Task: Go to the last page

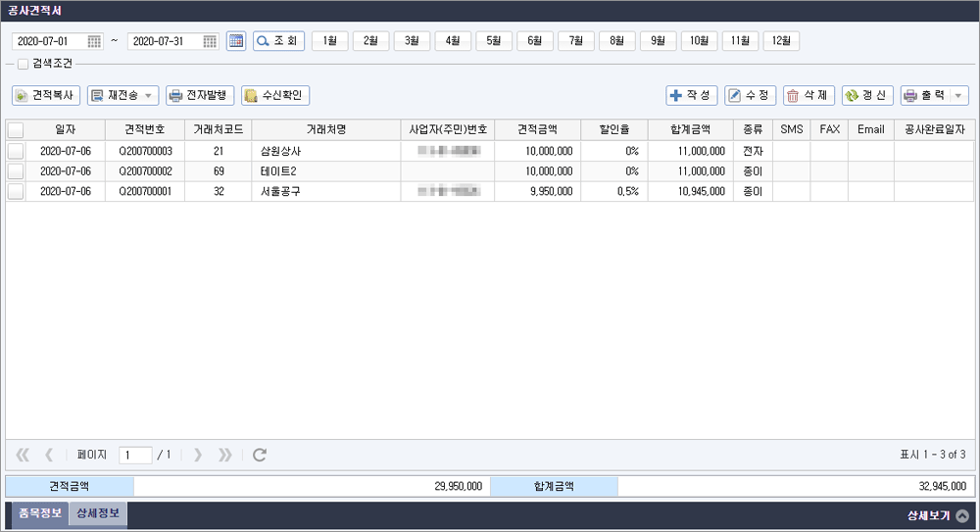Action: click(225, 456)
